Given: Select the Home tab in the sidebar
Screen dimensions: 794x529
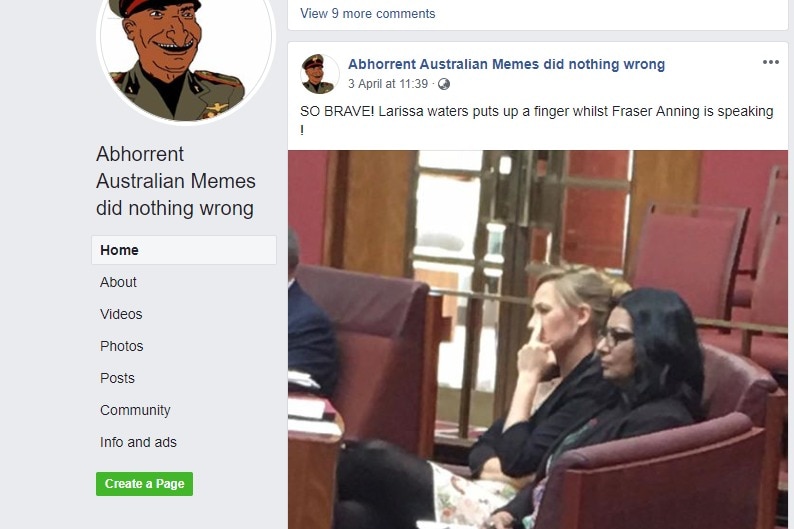Looking at the screenshot, I should pos(184,250).
